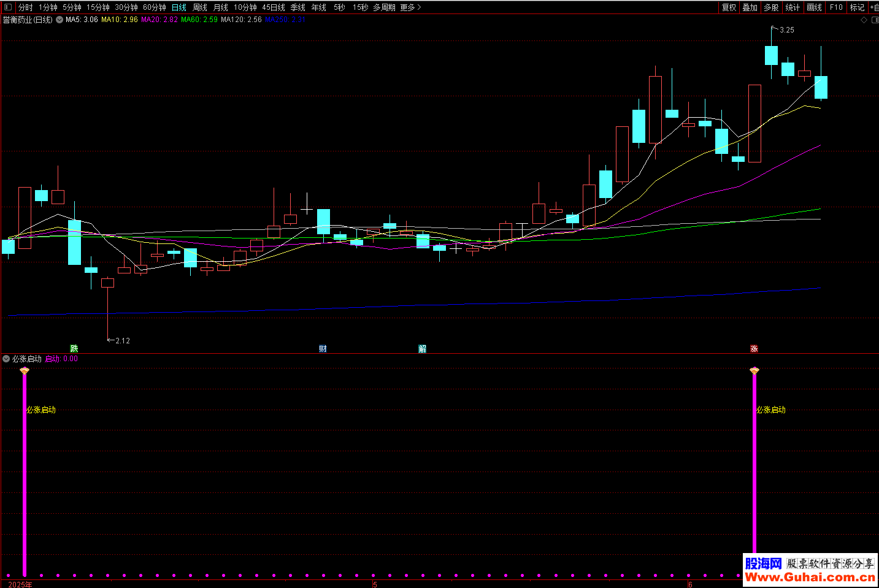Viewport: 879px width, 588px height.
Task: Click the 跌 info marker on the chart
Action: click(74, 349)
